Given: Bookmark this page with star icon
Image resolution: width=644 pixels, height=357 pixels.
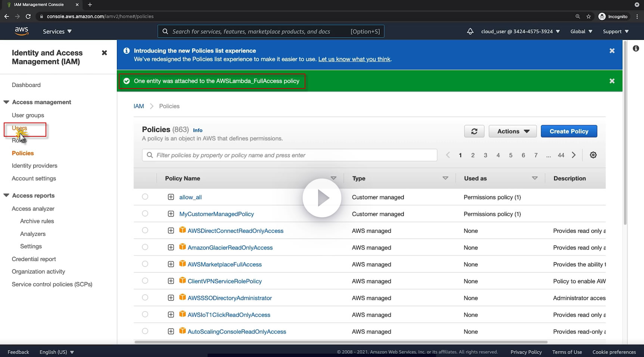Looking at the screenshot, I should (588, 16).
